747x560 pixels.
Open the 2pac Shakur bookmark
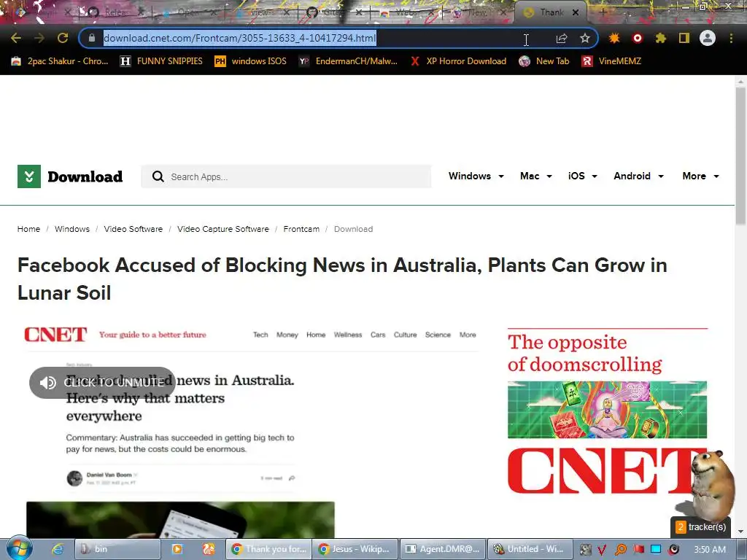(x=60, y=61)
